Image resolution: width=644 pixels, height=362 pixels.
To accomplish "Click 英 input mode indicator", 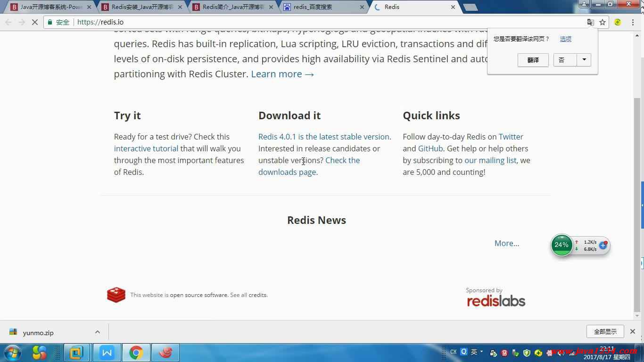I will [x=474, y=352].
